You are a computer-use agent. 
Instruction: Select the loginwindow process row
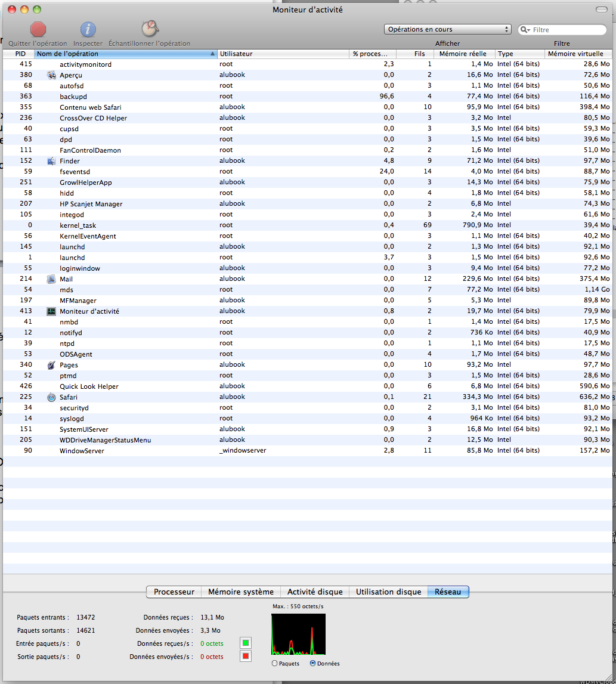coord(308,268)
